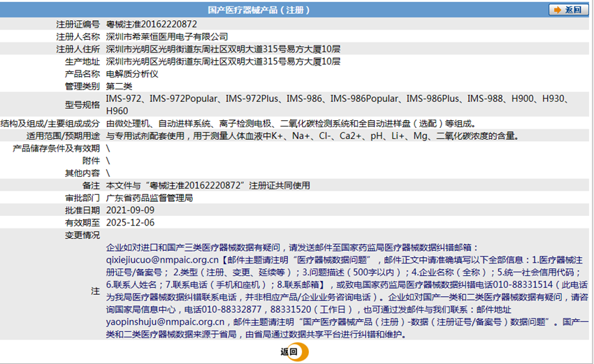This screenshot has height=364, width=594.
Task: Select the label 注册证编号
Action: (x=78, y=24)
